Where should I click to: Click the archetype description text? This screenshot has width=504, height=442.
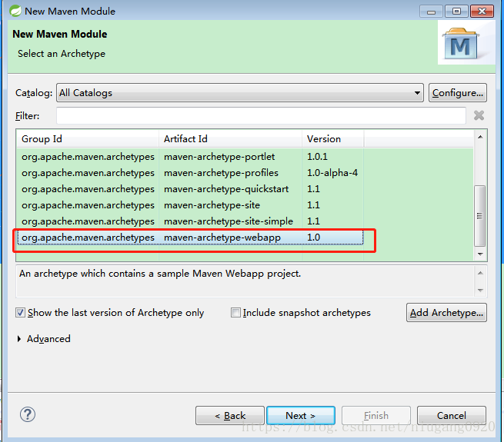[160, 274]
